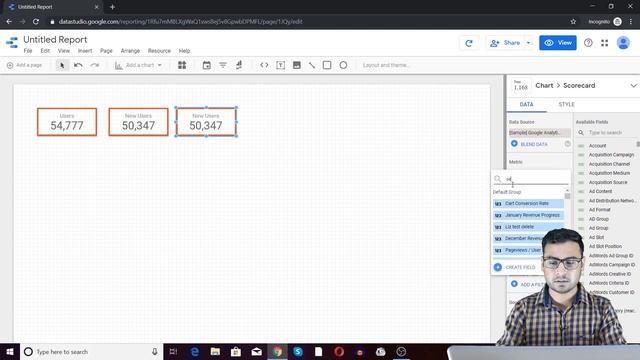640x360 pixels.
Task: Open Layout and theme settings
Action: click(x=385, y=65)
